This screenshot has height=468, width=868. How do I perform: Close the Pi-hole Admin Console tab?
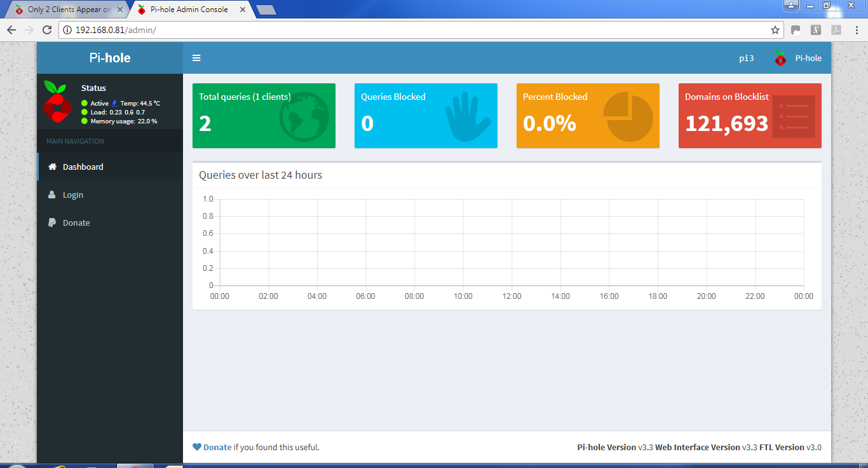tap(243, 10)
